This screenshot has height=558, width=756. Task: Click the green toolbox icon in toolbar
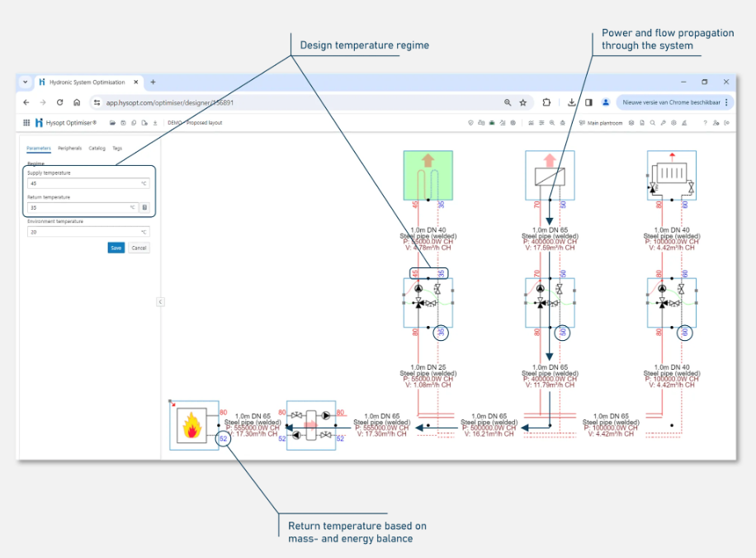pos(492,123)
